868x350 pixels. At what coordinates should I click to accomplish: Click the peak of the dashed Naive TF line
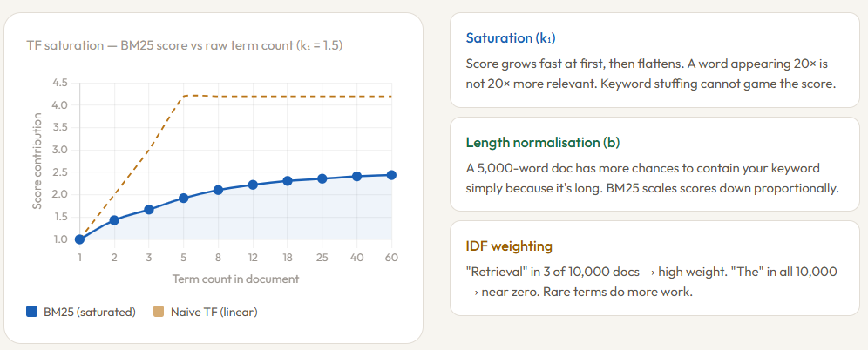pos(185,95)
